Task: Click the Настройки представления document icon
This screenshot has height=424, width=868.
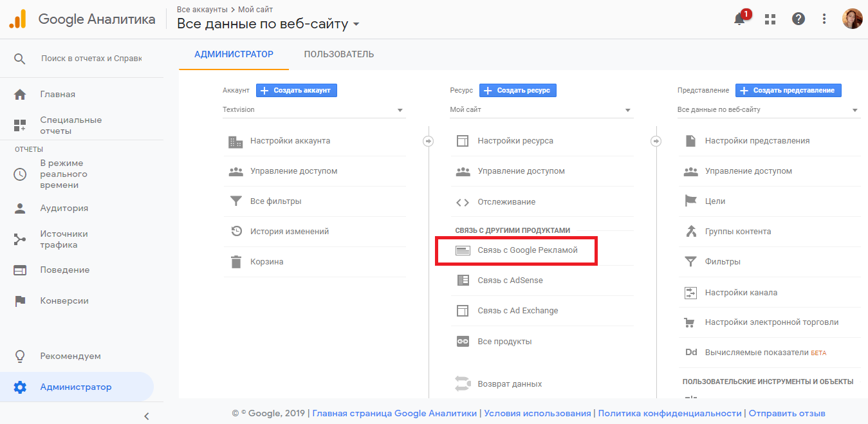Action: [x=690, y=140]
